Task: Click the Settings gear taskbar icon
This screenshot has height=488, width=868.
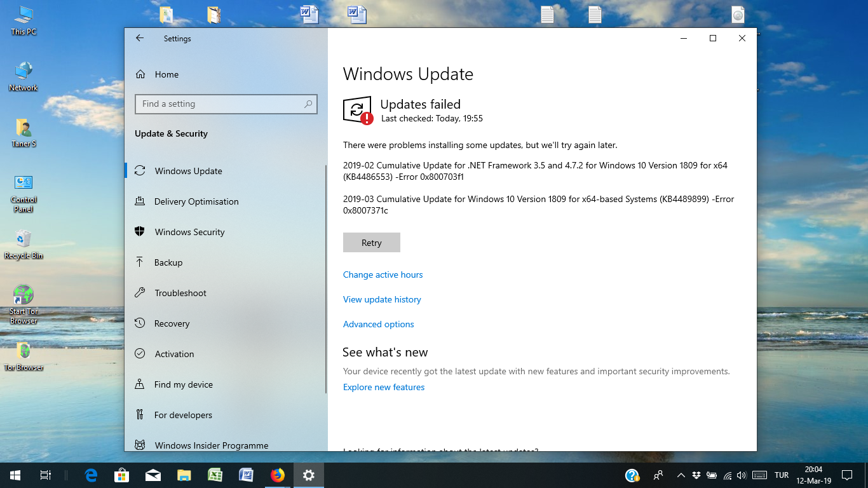Action: 308,475
